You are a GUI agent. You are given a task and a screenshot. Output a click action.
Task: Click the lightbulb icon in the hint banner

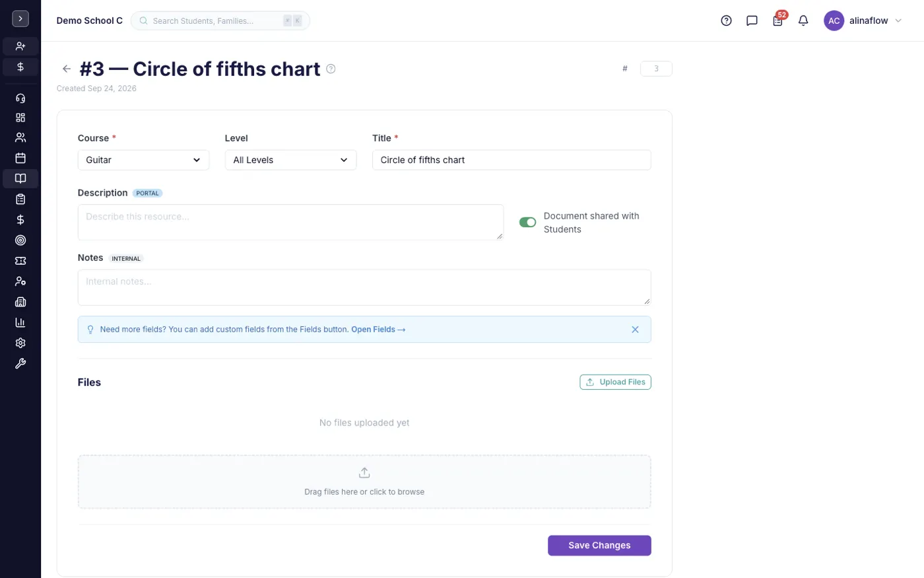point(90,330)
